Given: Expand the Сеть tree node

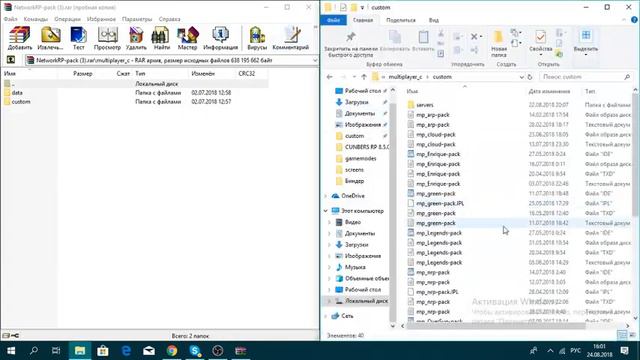Looking at the screenshot, I should pyautogui.click(x=326, y=316).
